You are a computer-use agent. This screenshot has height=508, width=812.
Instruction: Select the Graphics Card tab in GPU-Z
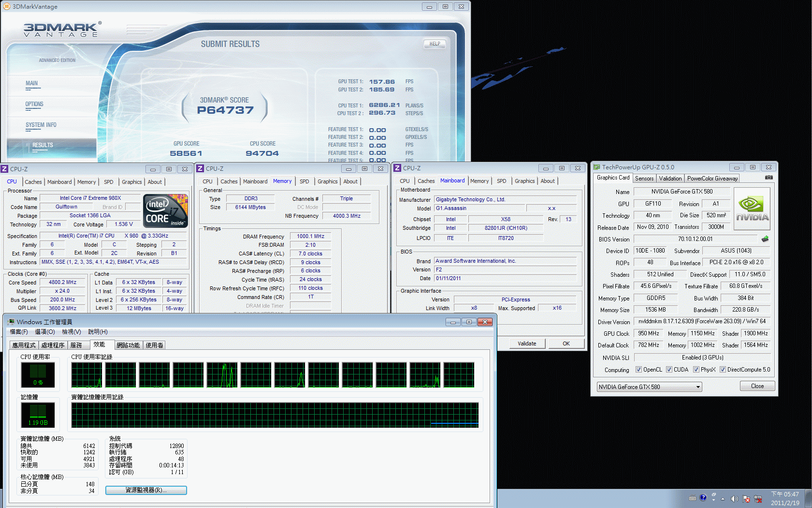tap(613, 178)
